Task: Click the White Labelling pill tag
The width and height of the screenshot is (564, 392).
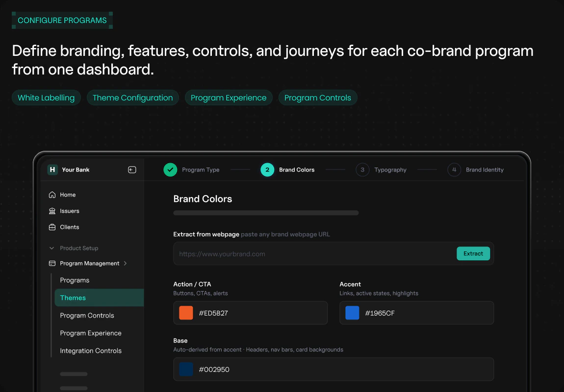Action: coord(46,98)
